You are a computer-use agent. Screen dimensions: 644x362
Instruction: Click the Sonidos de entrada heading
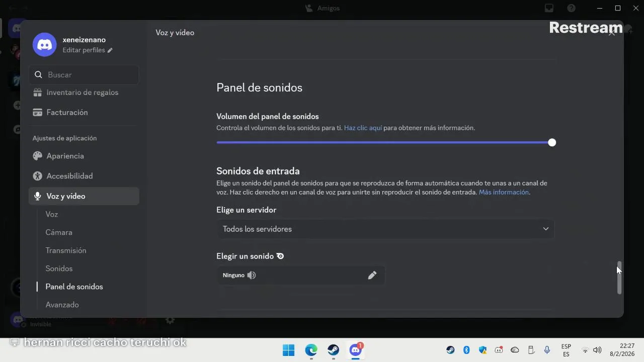point(258,171)
